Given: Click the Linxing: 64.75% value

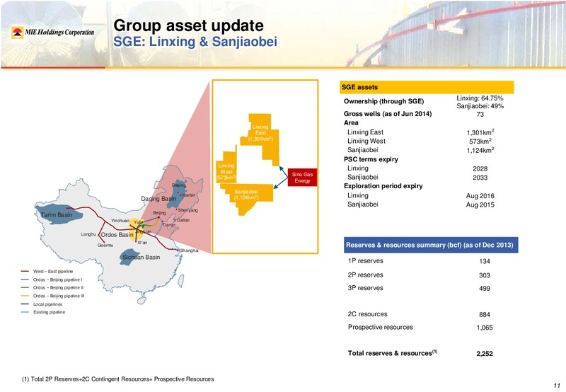Looking at the screenshot, I should point(480,98).
